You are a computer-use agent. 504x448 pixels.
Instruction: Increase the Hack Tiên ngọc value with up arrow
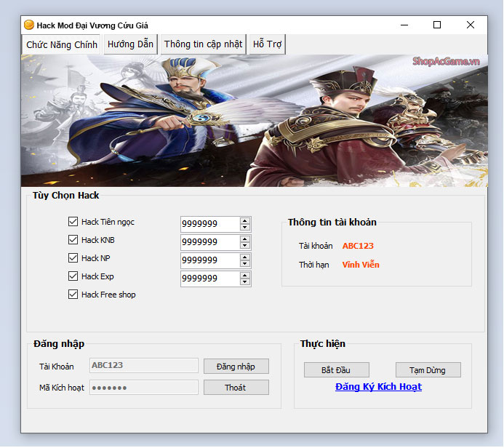tap(245, 221)
